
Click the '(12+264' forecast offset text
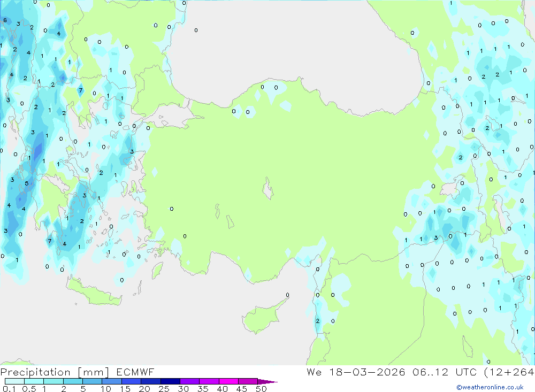509,372
